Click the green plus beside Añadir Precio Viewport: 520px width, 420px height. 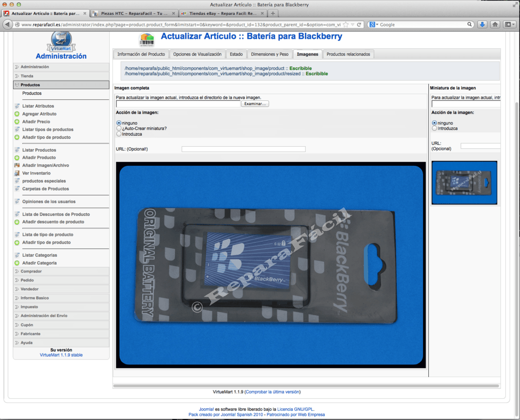click(17, 122)
